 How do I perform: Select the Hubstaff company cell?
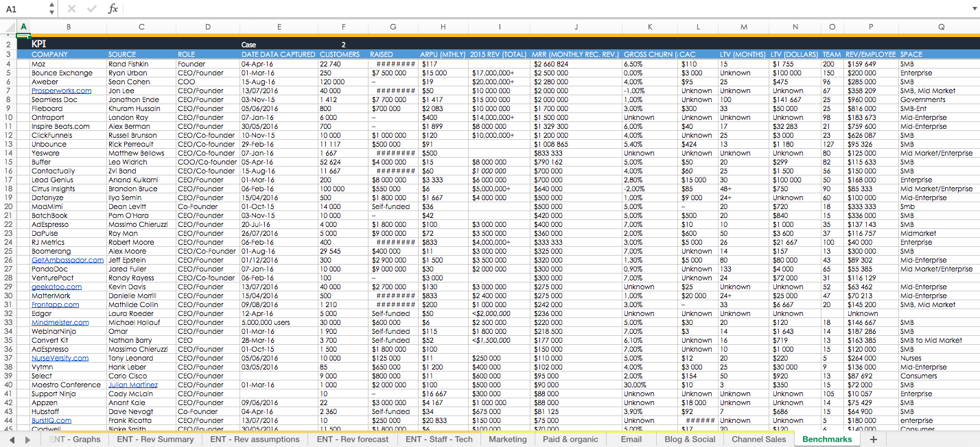[x=69, y=411]
